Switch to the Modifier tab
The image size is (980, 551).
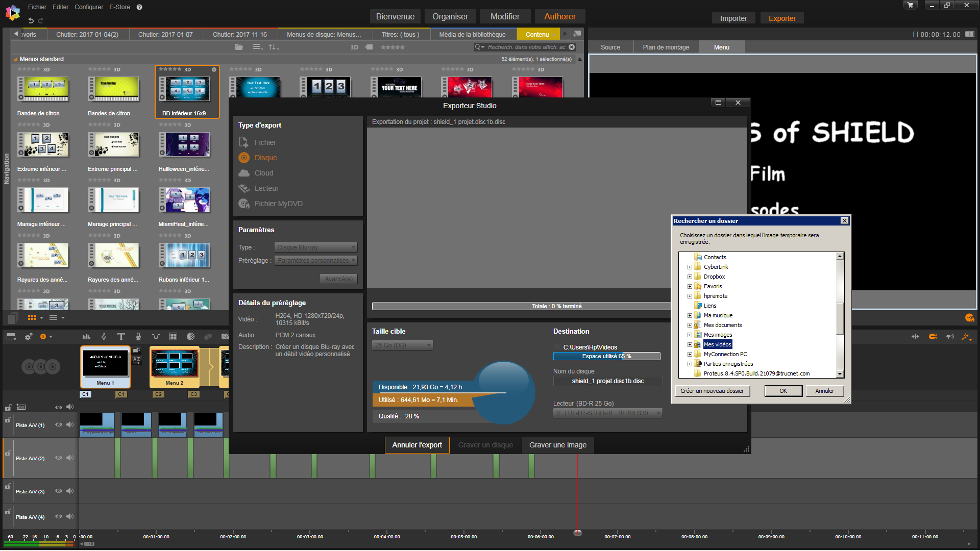tap(505, 16)
